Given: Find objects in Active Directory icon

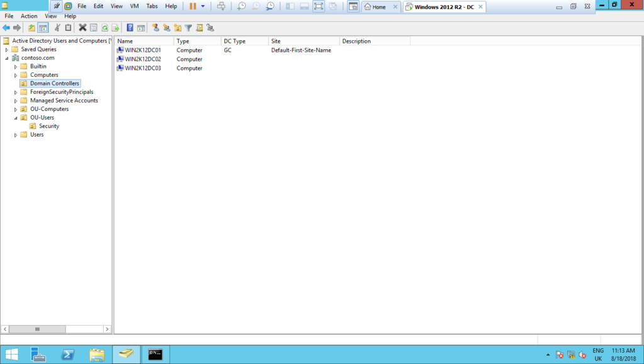Looking at the screenshot, I should click(x=199, y=28).
